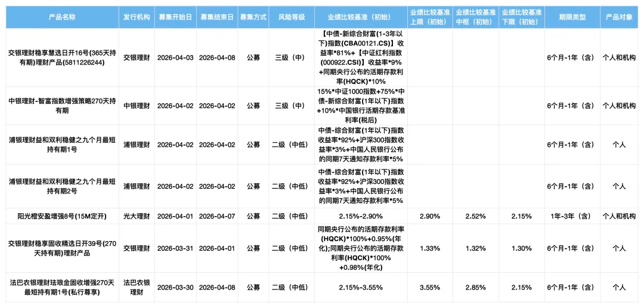Click midpoint value 2.85%
644x308 pixels.
point(476,287)
